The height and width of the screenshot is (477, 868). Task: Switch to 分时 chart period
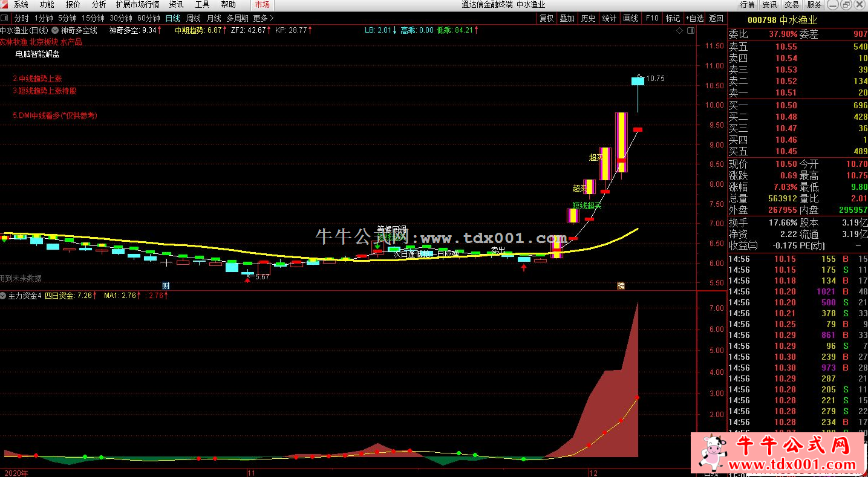tap(21, 18)
